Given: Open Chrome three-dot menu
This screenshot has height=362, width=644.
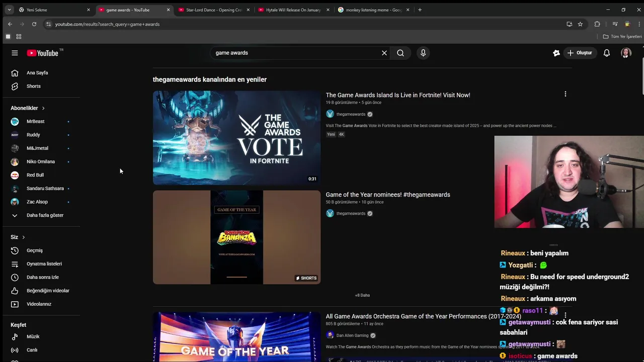Looking at the screenshot, I should (639, 24).
